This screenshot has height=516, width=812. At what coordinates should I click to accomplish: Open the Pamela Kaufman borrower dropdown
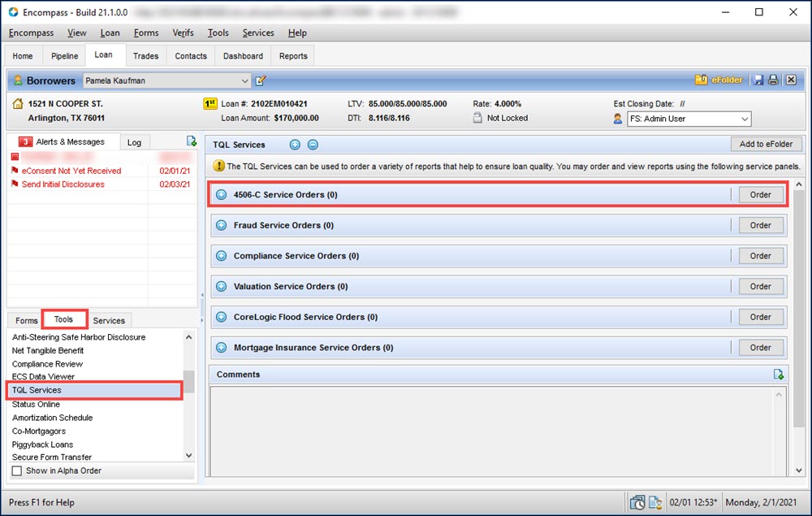tap(245, 80)
